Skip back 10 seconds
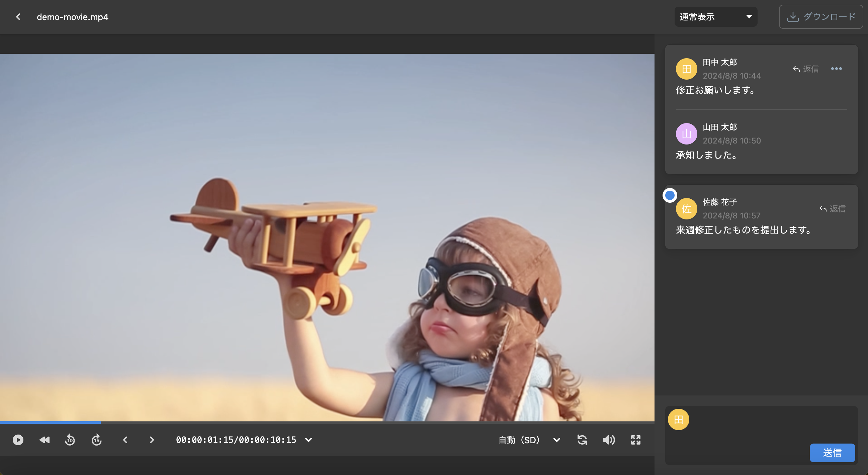Screen dimensions: 868x475 [x=70, y=440]
